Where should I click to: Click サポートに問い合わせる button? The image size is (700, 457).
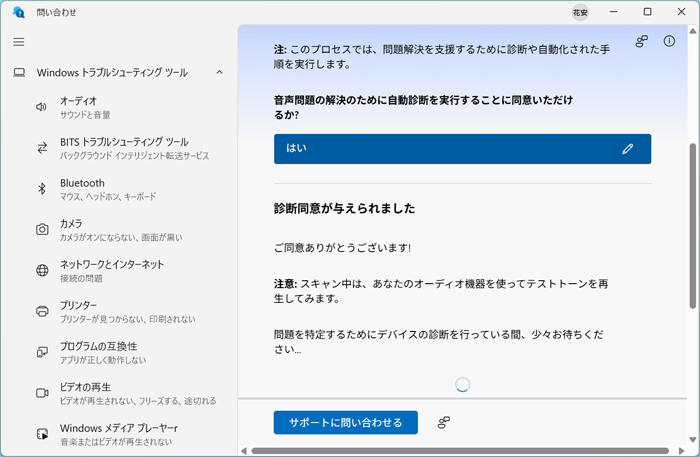(346, 422)
